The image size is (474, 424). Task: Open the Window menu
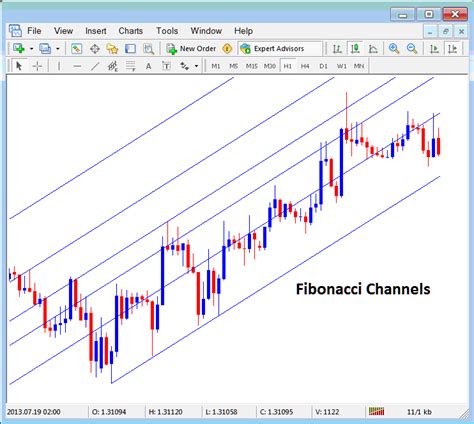(206, 31)
